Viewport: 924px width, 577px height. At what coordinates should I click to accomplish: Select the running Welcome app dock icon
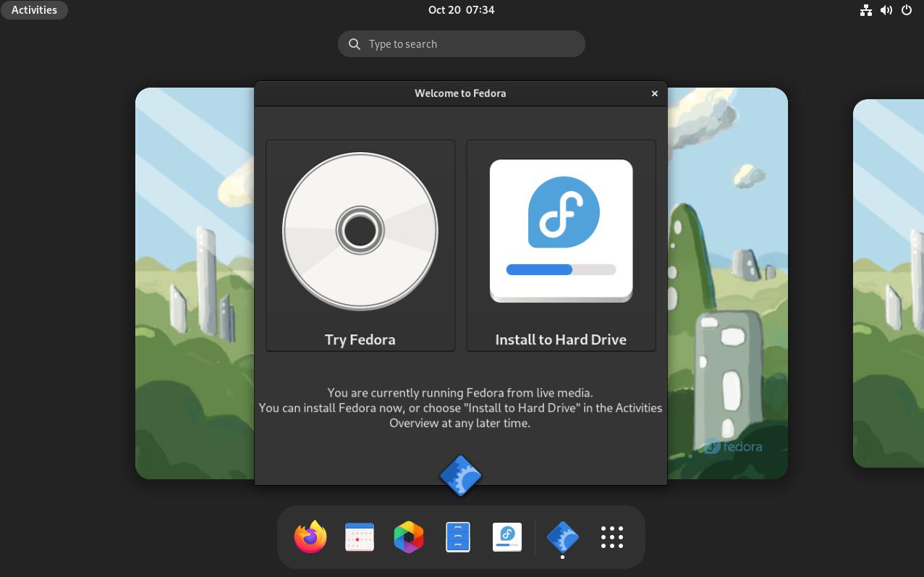pos(563,537)
